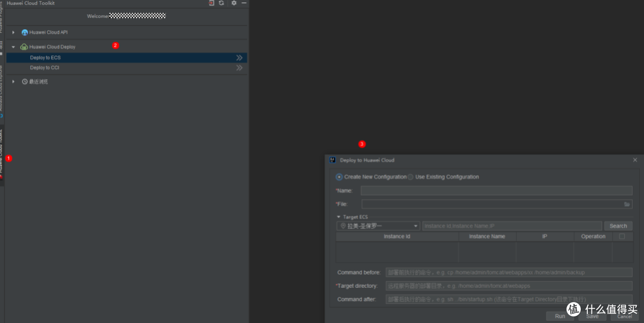Click the 最近浏览 label
Screen dimensions: 644x323
click(38, 82)
